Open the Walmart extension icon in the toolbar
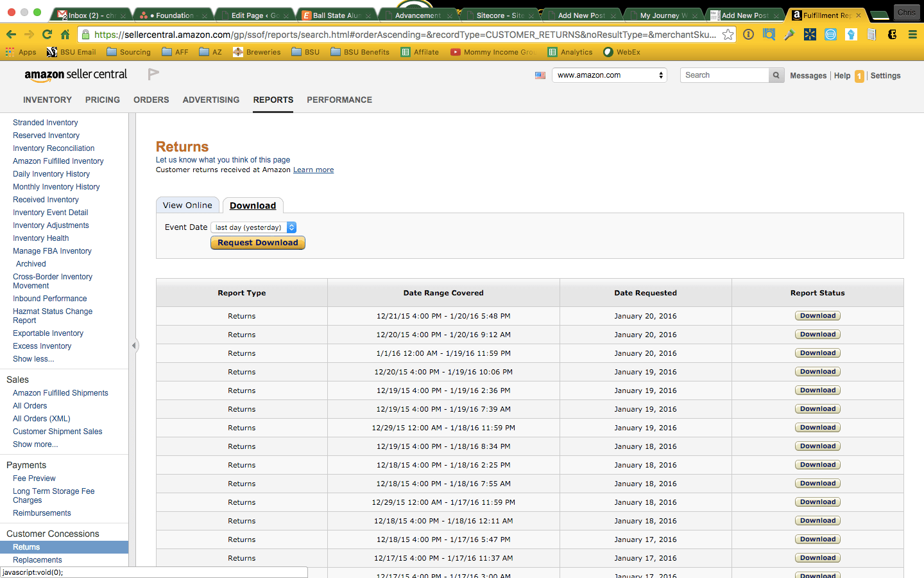This screenshot has width=924, height=578. (810, 35)
